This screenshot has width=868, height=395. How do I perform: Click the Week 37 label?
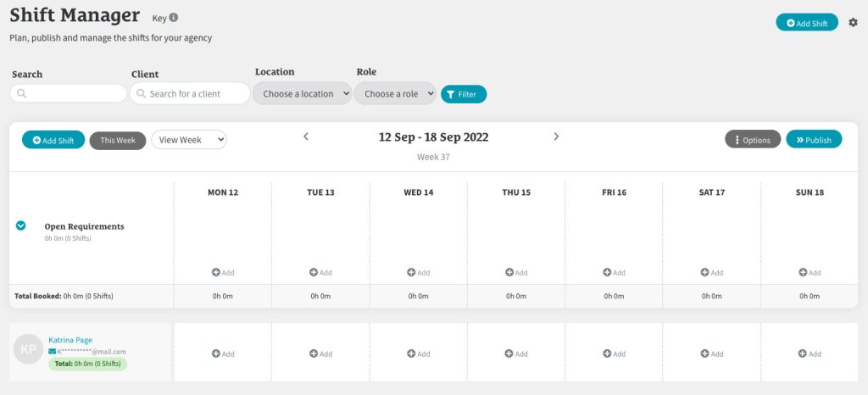coord(433,157)
